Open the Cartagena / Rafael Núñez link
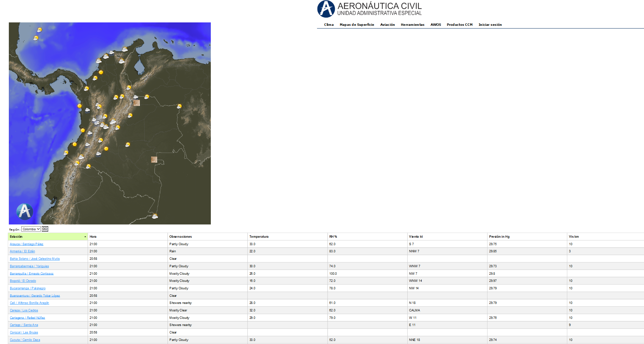Viewport: 644px width, 344px height. 27,318
